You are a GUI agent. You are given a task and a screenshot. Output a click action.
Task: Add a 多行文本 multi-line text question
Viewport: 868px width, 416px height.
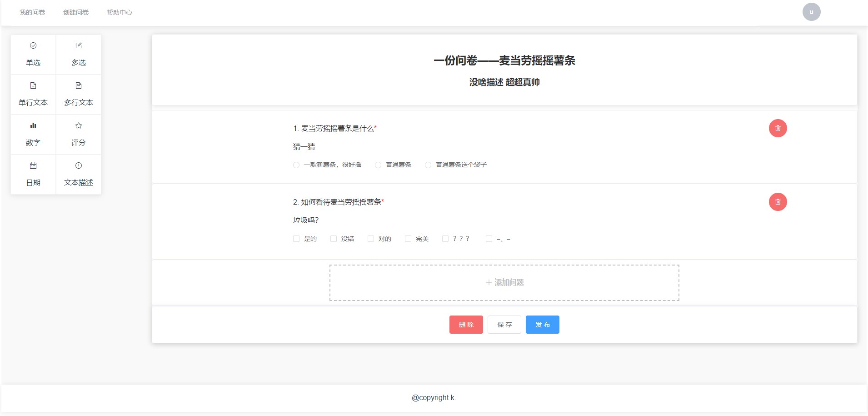click(79, 95)
